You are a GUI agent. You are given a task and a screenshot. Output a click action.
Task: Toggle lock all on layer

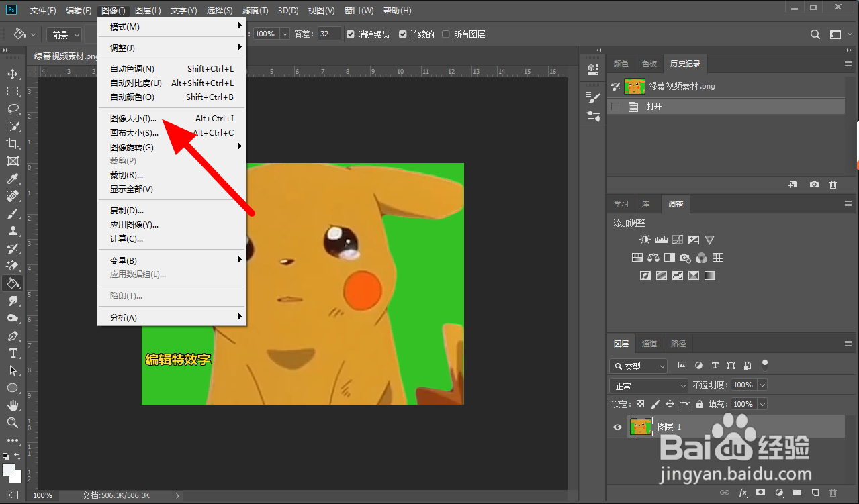click(700, 404)
